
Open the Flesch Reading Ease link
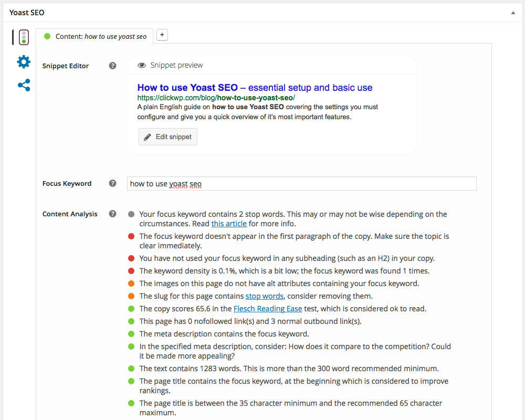tap(268, 309)
